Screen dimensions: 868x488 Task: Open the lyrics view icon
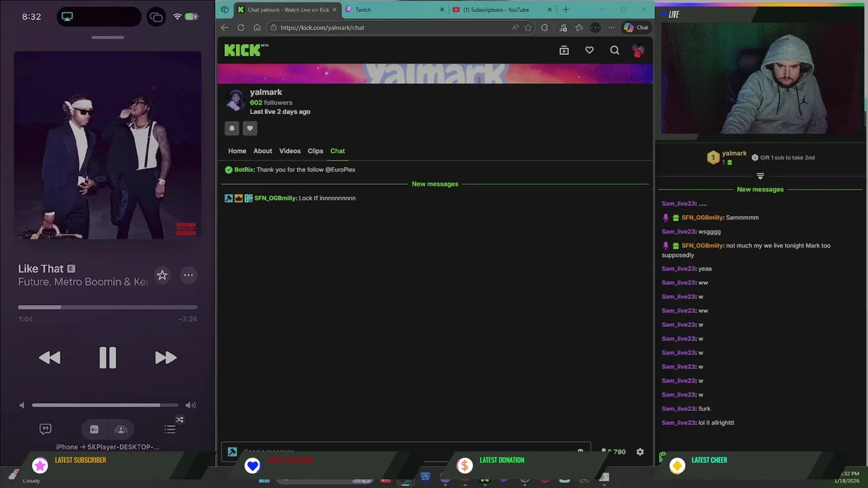45,429
